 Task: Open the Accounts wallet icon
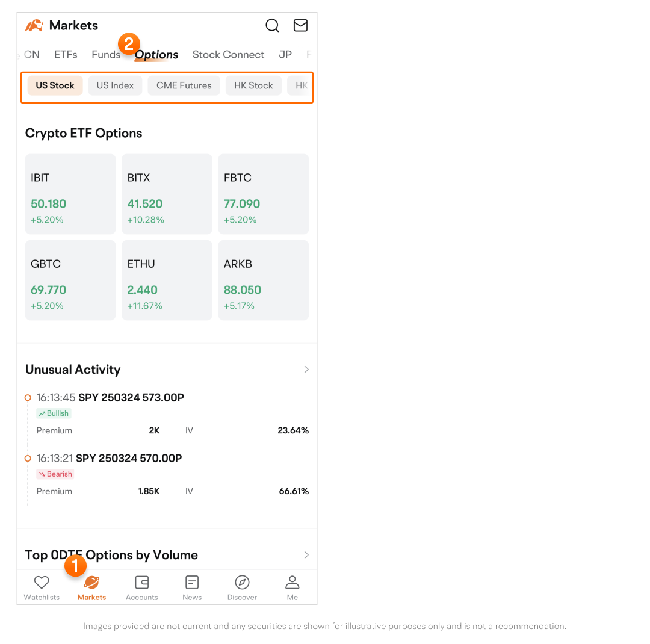(142, 583)
